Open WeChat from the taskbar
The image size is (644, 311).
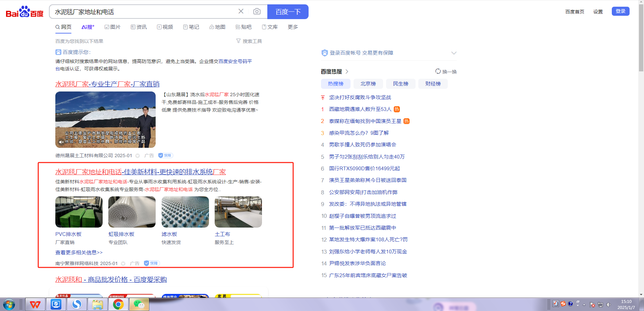tap(139, 304)
